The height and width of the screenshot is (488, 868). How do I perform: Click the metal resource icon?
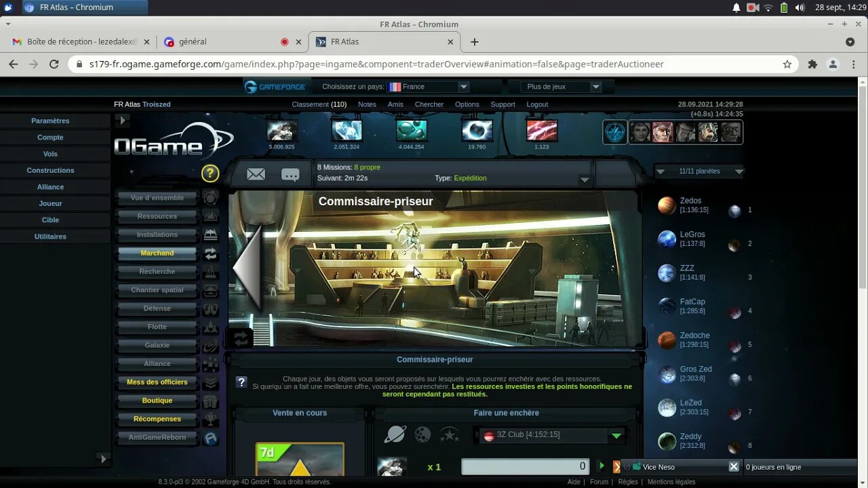[x=281, y=130]
